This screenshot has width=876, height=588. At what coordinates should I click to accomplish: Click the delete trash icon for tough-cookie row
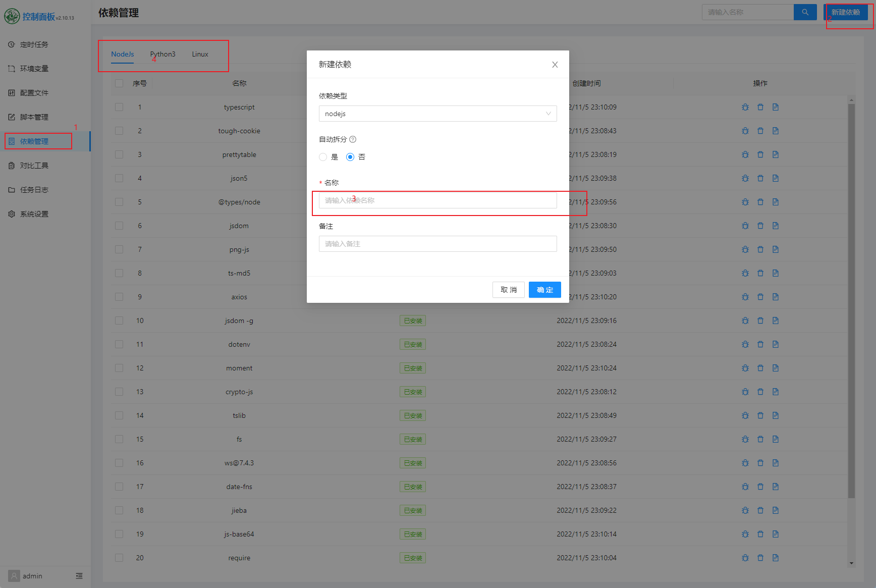(x=760, y=131)
